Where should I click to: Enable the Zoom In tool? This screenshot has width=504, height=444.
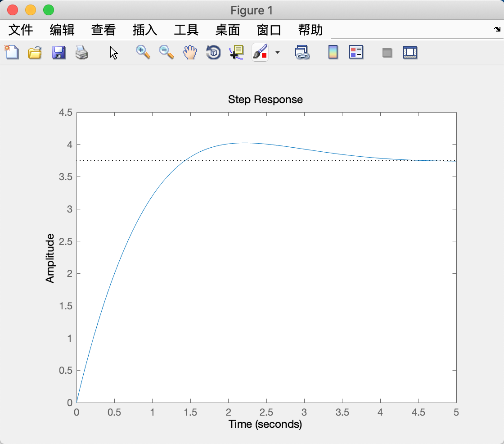pos(143,52)
